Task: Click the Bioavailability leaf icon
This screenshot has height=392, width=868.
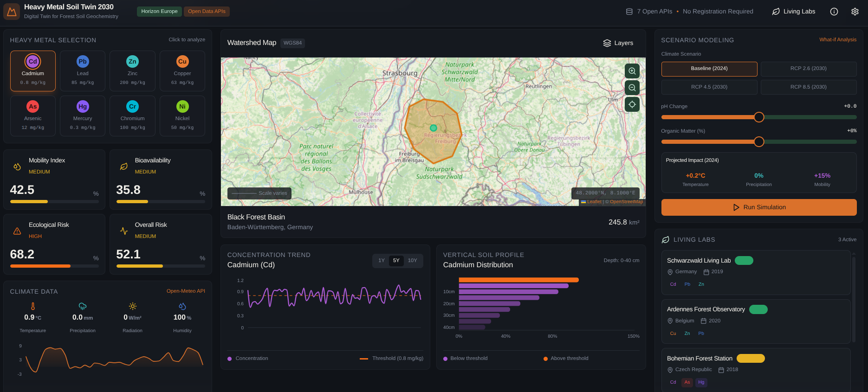Action: tap(123, 167)
